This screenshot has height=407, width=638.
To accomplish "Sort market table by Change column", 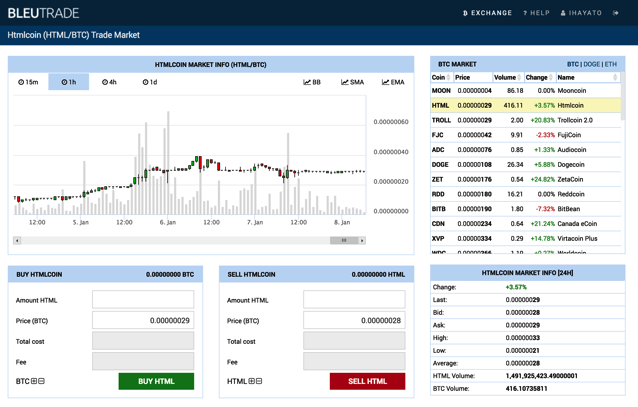I will point(539,77).
